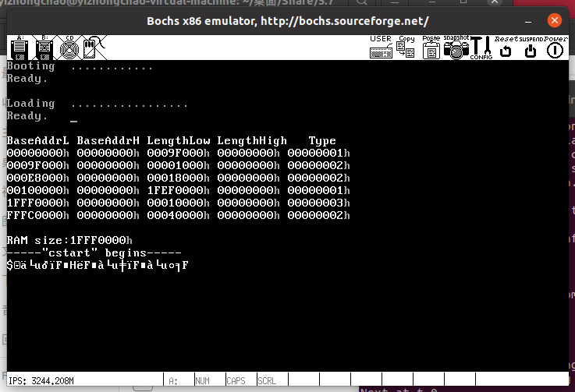
Task: Reset the Bochs emulator
Action: point(506,47)
